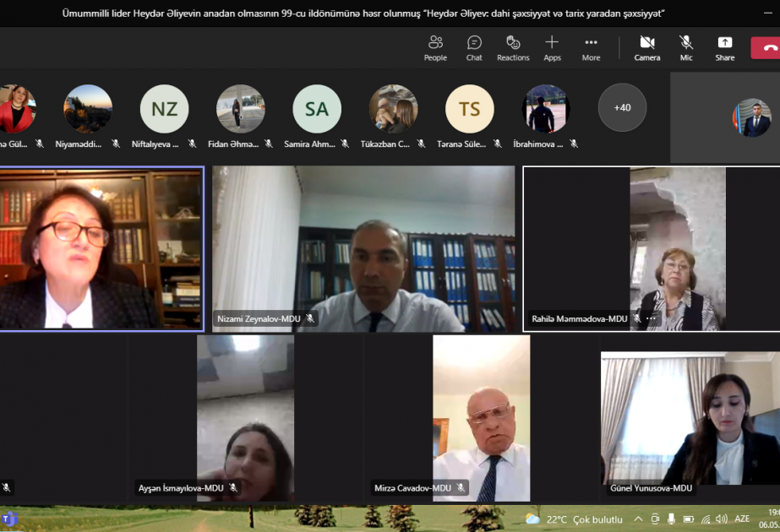Click muted mic icon on Ayşən İsmayılova tile

pyautogui.click(x=233, y=488)
